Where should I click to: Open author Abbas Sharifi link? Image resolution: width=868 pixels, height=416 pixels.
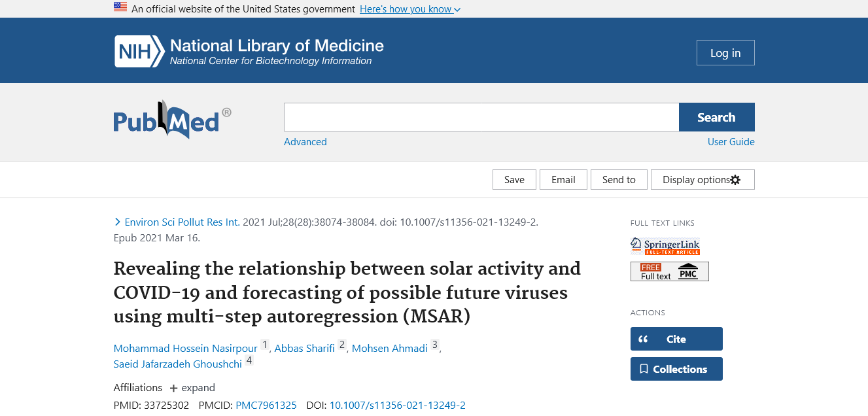pyautogui.click(x=305, y=348)
